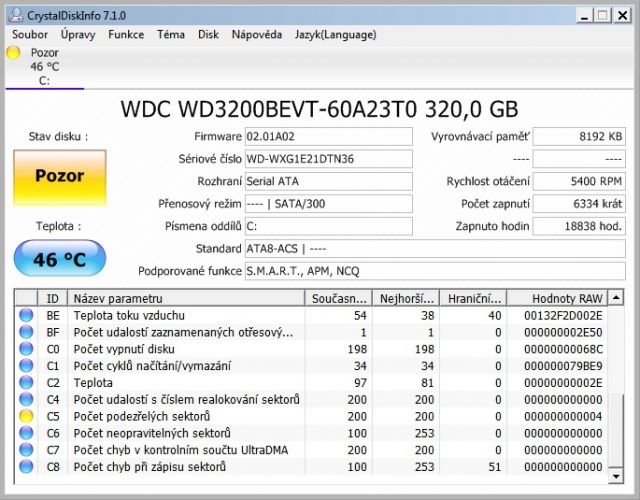Click the transfer mode field SATA/300

(x=329, y=204)
